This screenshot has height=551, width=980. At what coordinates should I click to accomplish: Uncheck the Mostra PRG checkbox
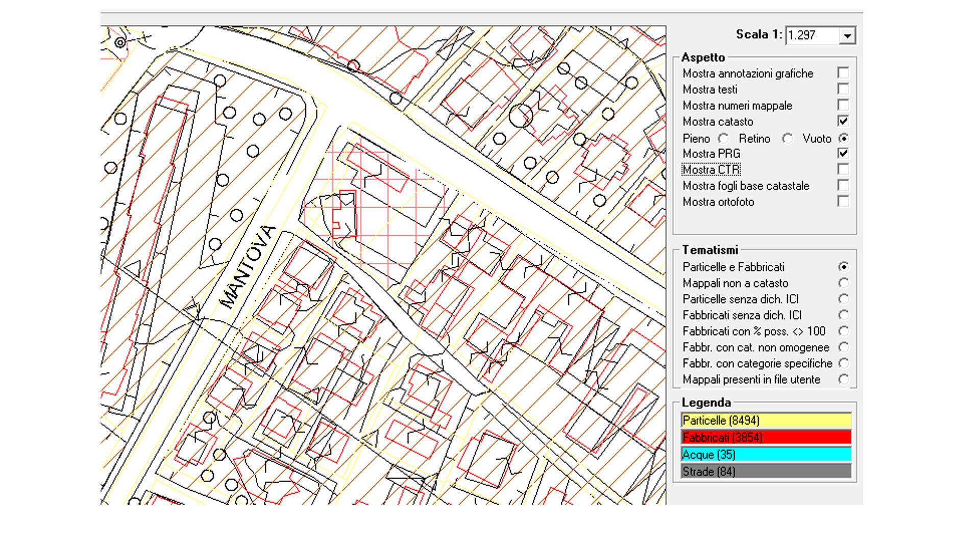843,153
